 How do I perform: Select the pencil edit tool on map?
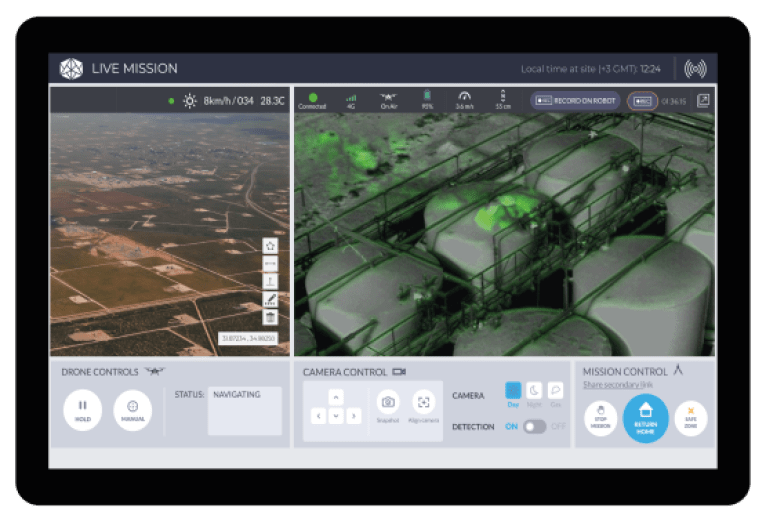pyautogui.click(x=270, y=299)
